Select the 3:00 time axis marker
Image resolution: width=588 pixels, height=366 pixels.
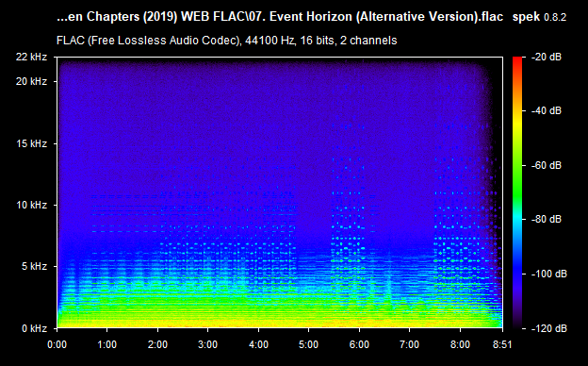[207, 344]
